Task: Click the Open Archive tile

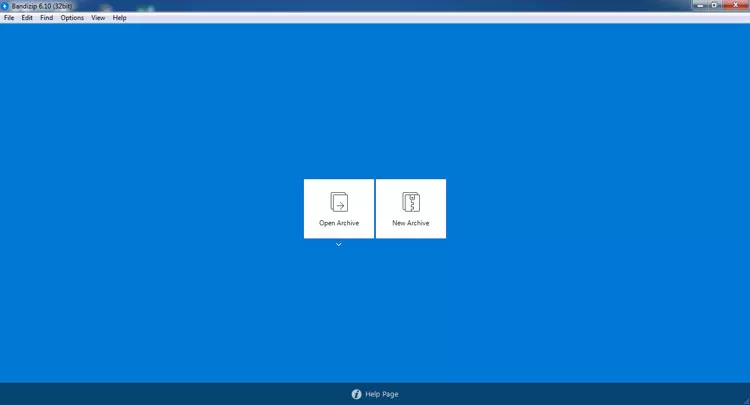Action: pyautogui.click(x=339, y=208)
